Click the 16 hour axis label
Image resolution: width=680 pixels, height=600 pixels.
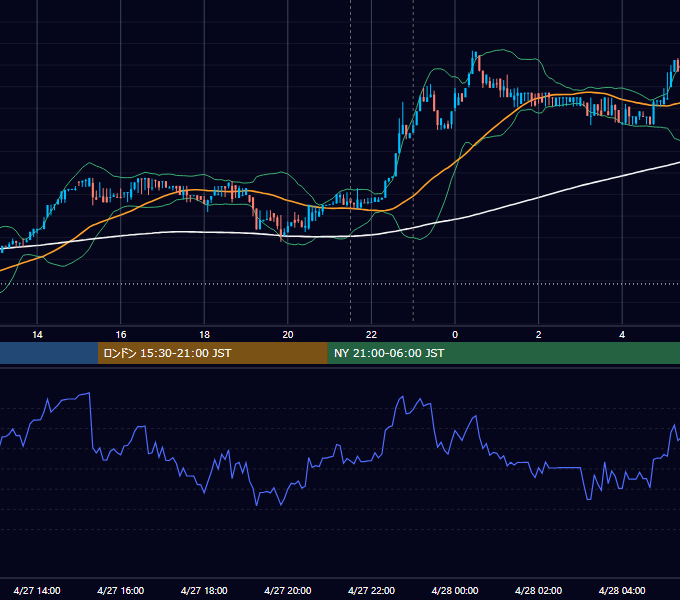[121, 335]
